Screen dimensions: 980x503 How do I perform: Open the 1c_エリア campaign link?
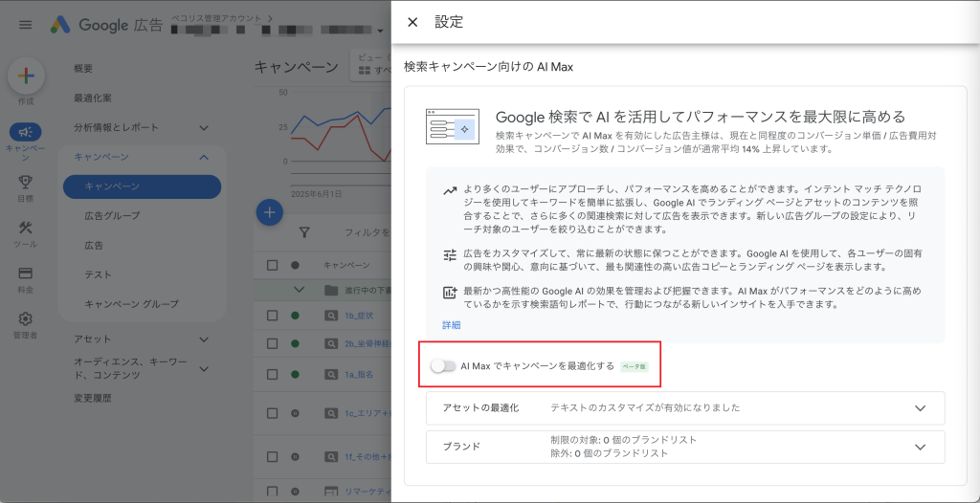(367, 413)
